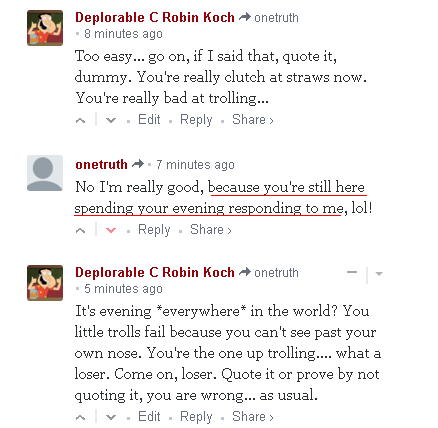Open Share menu on the last comment

pos(253,416)
